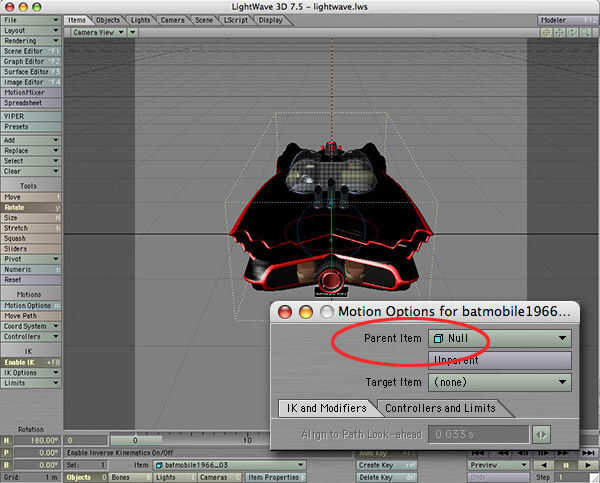Click the timeline frame slider handle
Image resolution: width=600 pixels, height=483 pixels.
click(135, 440)
